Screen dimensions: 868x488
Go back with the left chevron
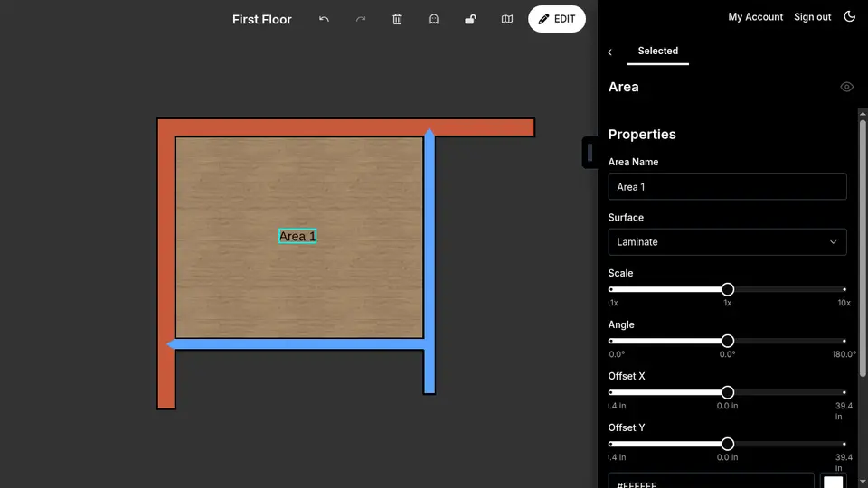(x=610, y=52)
